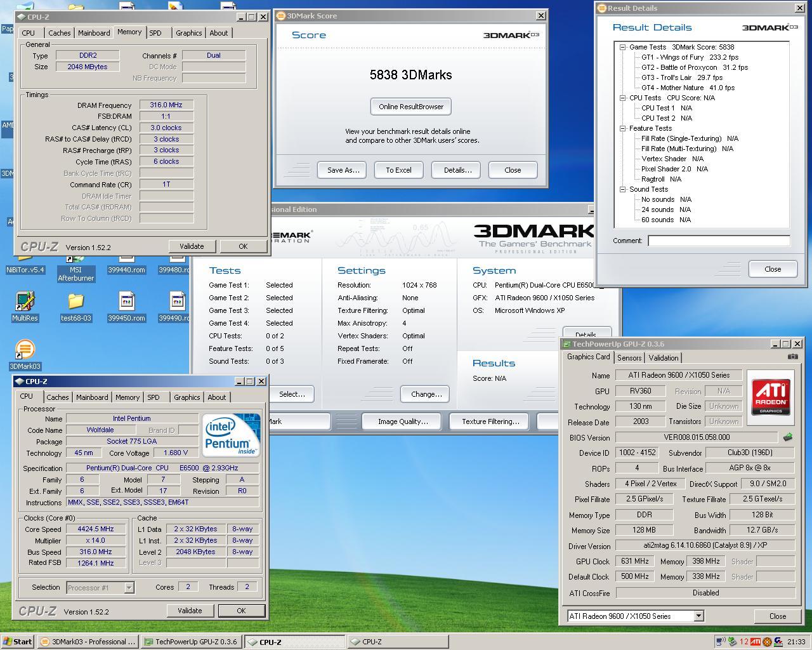Select 'Pixel Shader 2.0' result row
The image size is (812, 650).
coord(674,169)
